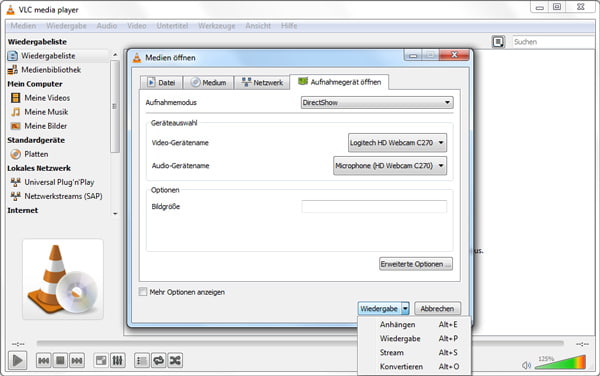The width and height of the screenshot is (600, 376).
Task: Switch to the Medium tab
Action: coord(209,83)
